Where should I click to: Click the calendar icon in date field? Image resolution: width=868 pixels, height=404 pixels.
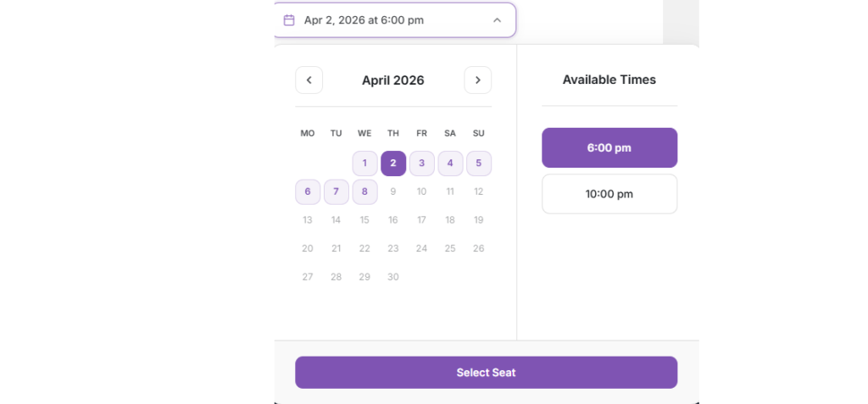(289, 20)
